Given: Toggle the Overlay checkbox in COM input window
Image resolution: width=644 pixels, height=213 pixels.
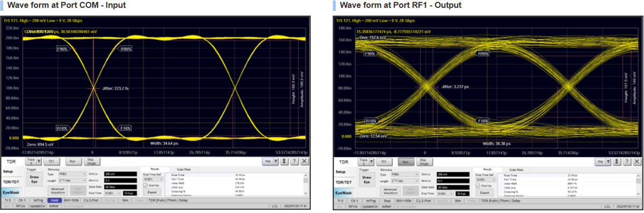Looking at the screenshot, I should coord(145,186).
